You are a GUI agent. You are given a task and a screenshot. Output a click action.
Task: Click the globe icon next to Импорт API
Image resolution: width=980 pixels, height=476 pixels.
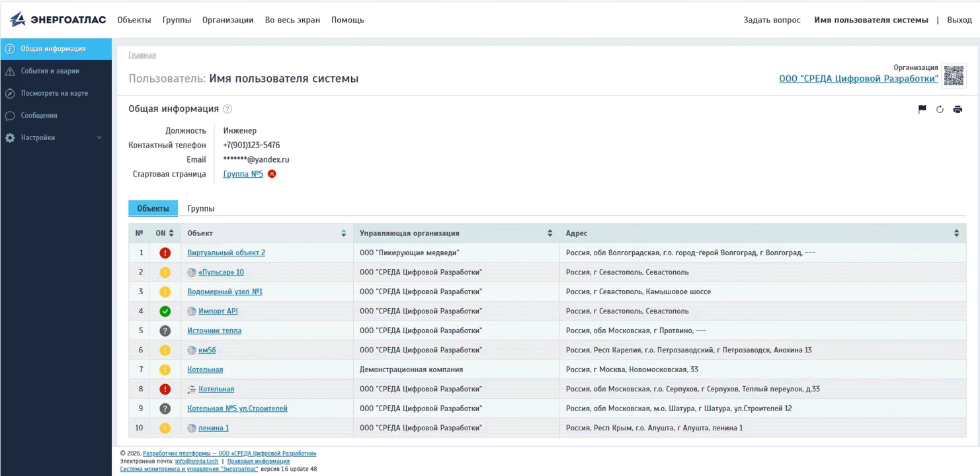coord(192,311)
